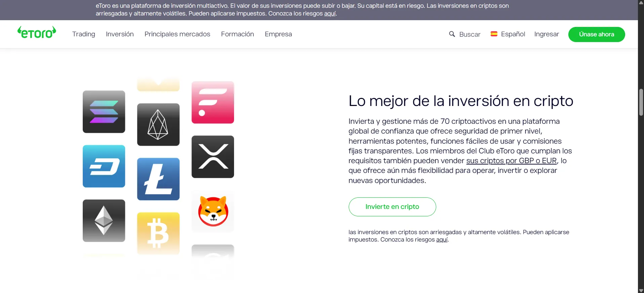Click the Litecoin icon
This screenshot has width=644, height=293.
tap(158, 179)
